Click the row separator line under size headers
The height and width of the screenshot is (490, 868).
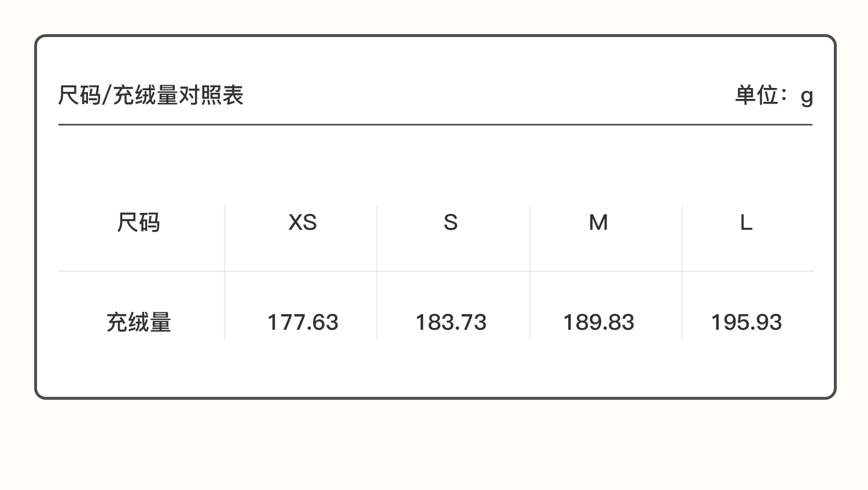435,271
